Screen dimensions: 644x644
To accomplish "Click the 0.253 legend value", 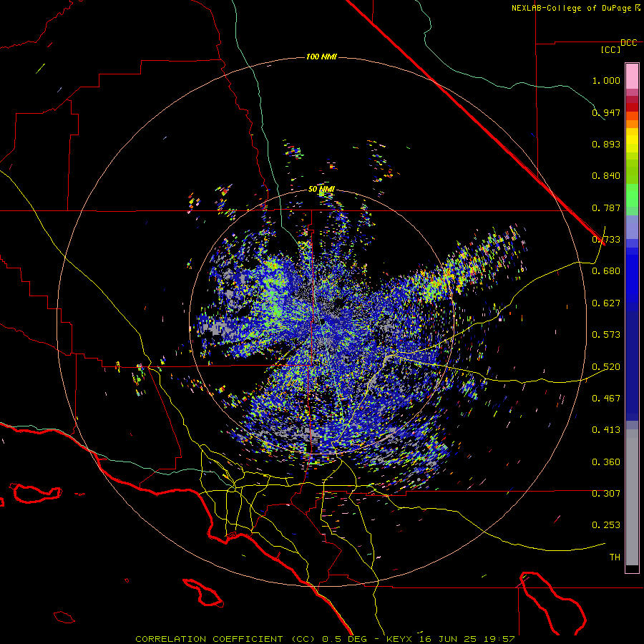I will coord(606,525).
